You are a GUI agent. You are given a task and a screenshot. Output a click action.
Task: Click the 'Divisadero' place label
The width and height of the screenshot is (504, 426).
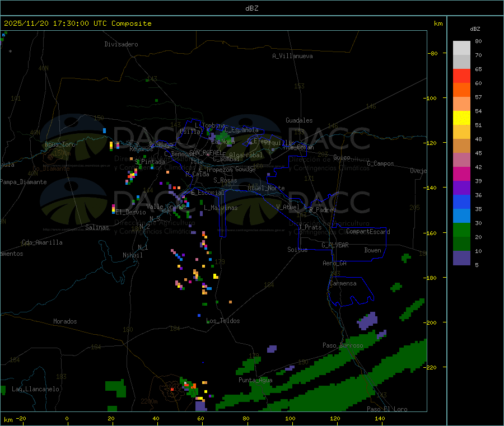coord(121,44)
